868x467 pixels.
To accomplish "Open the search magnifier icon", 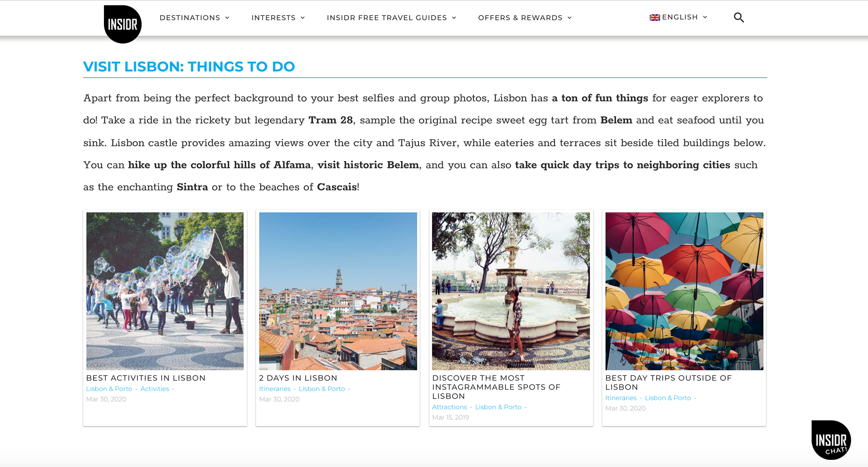I will [739, 18].
